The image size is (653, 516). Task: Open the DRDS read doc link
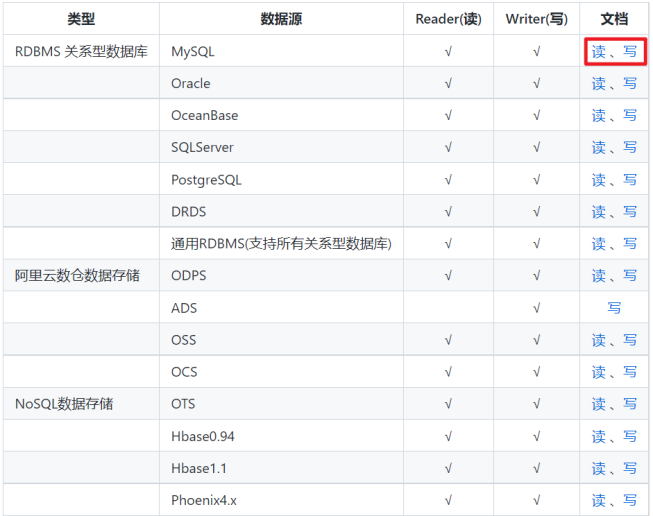click(599, 212)
